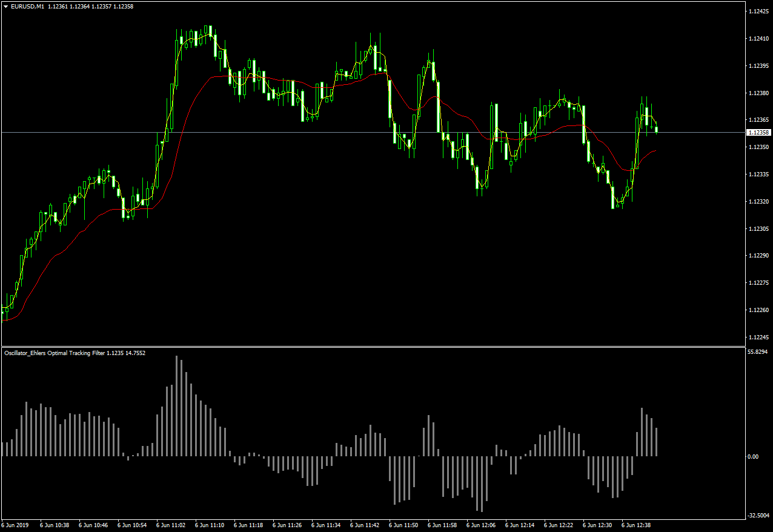773x532 pixels.
Task: Click the 1.12290 price scale label
Action: point(758,256)
